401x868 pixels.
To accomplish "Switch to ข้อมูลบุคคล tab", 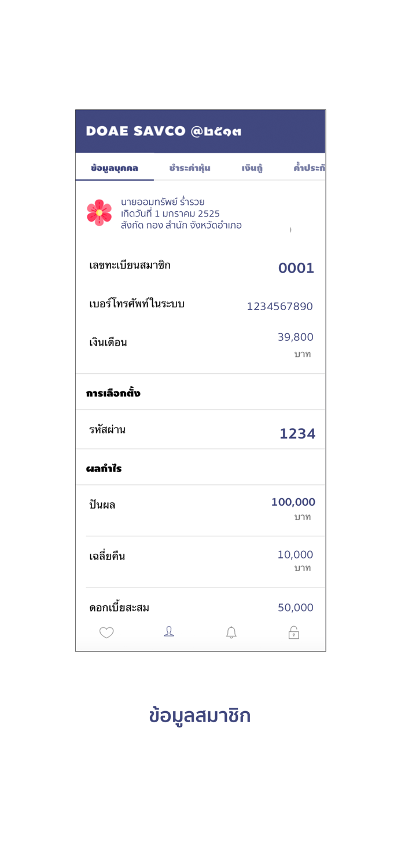I will [x=115, y=168].
